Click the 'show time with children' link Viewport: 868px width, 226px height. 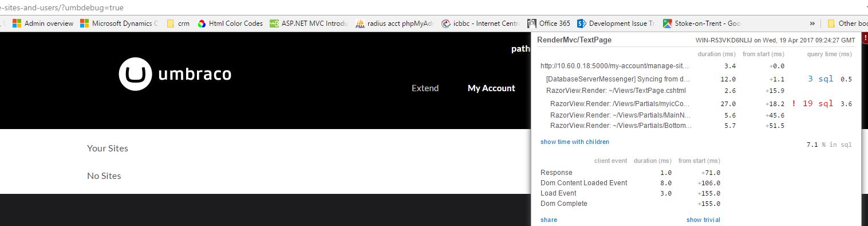(x=575, y=142)
